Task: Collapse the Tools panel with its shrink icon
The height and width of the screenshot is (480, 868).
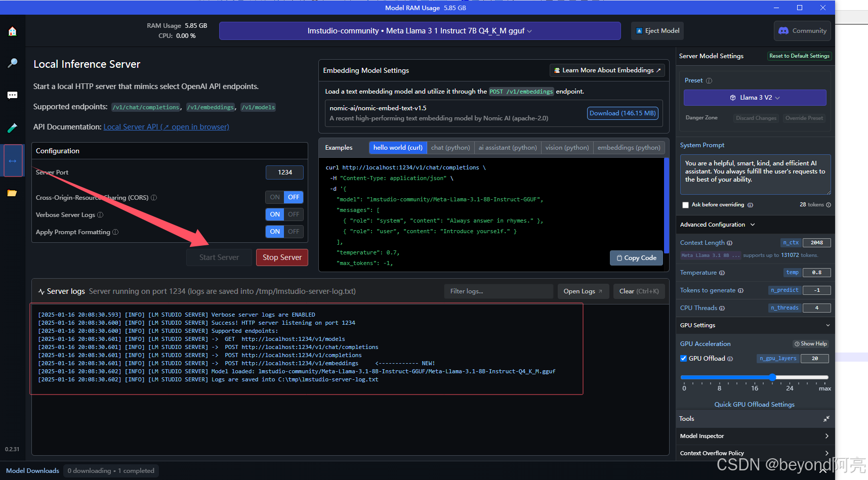Action: point(826,419)
